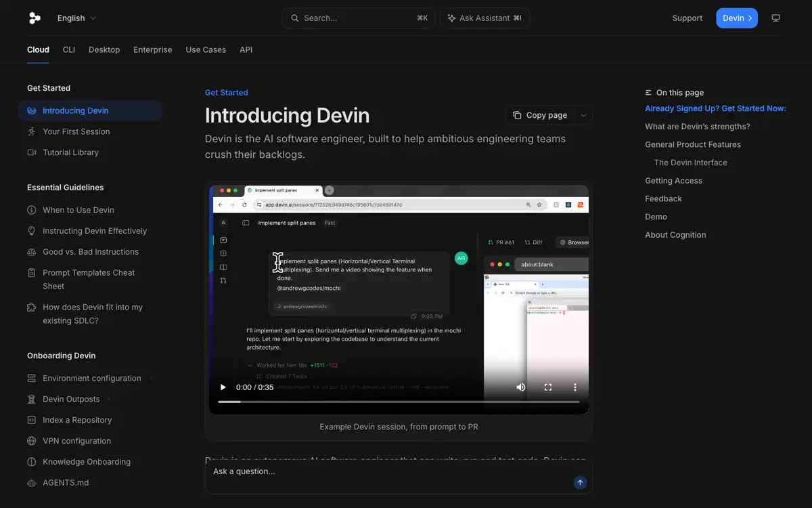
Task: Switch to the Desktop tab
Action: tap(104, 49)
